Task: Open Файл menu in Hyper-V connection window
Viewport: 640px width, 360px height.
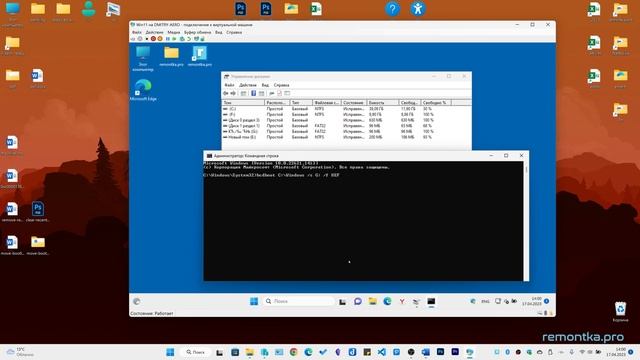Action: [137, 32]
